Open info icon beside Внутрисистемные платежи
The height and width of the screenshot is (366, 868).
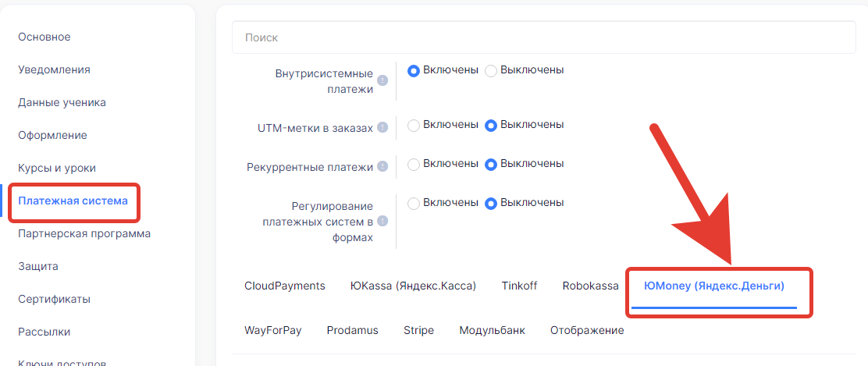coord(382,80)
